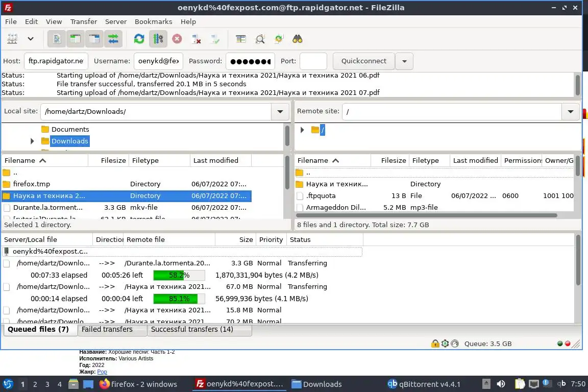Sort local files by Last modified column
The height and width of the screenshot is (392, 588).
point(220,160)
